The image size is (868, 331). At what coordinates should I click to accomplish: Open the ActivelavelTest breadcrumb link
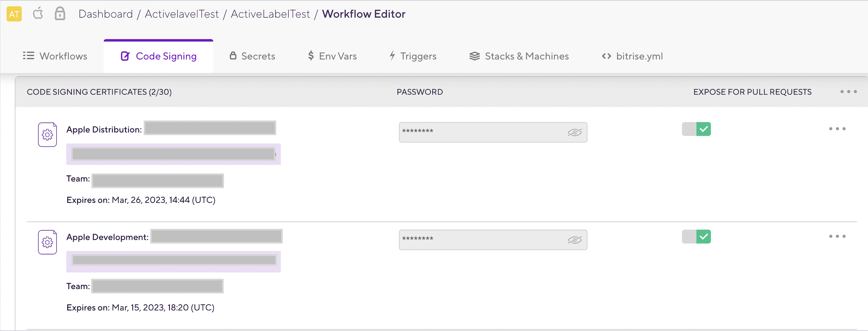(182, 14)
